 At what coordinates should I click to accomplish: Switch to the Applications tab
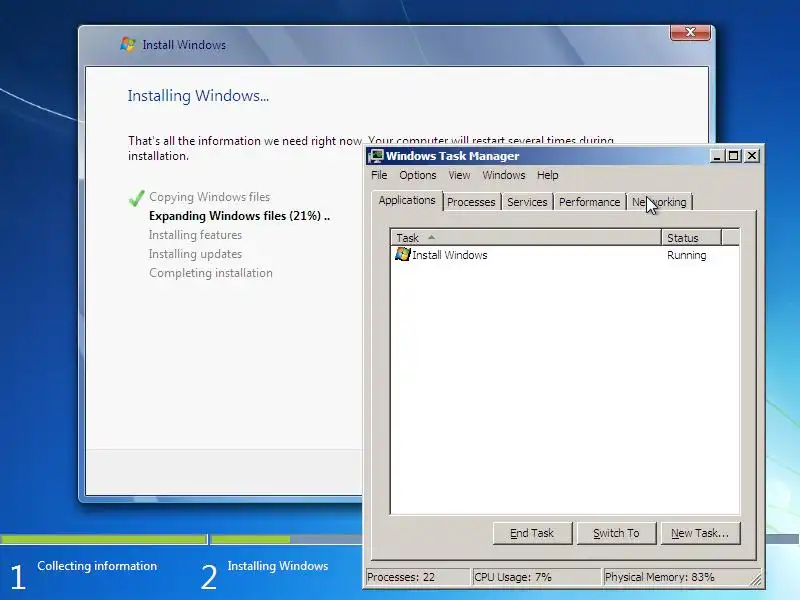pos(407,201)
